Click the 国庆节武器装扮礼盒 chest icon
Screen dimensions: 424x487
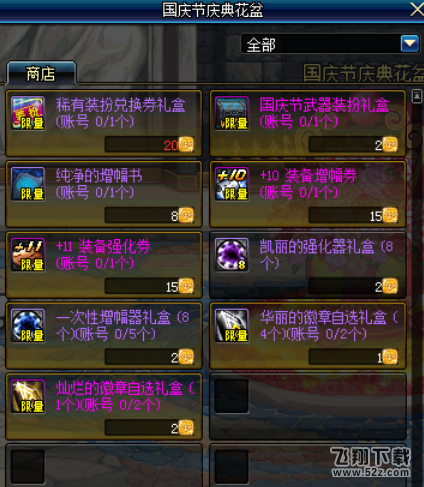(x=232, y=113)
